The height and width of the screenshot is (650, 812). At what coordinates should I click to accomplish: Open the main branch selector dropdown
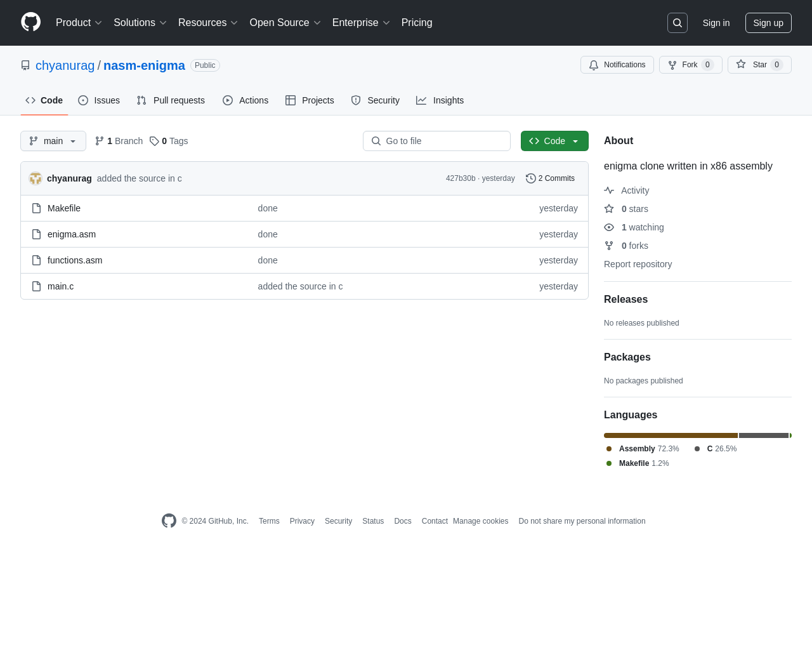(53, 141)
